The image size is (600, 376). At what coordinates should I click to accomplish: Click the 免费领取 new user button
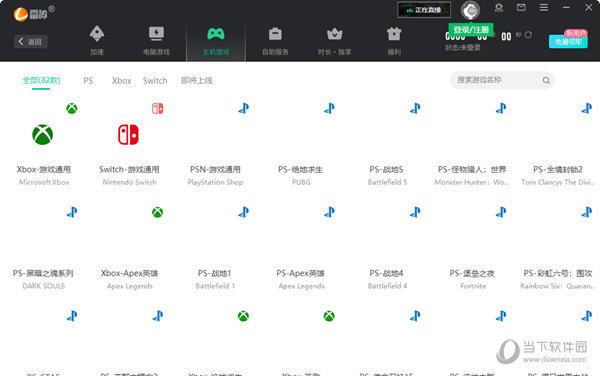coord(568,41)
